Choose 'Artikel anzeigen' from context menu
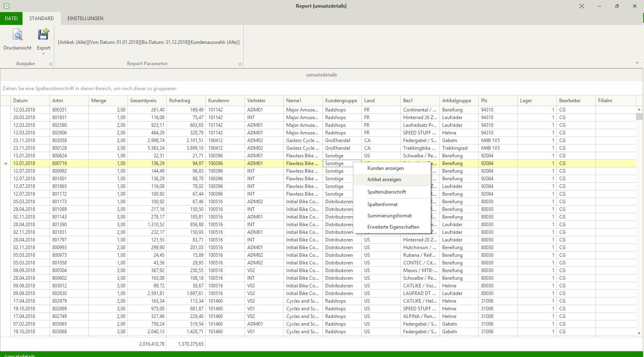Viewport: 644px width, 357px height. 384,180
